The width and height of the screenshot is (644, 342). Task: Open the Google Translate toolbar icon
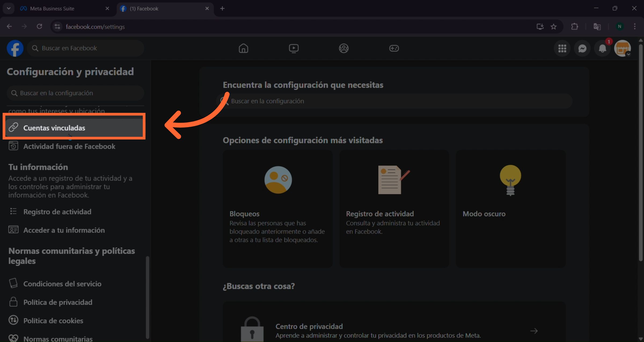pos(597,26)
